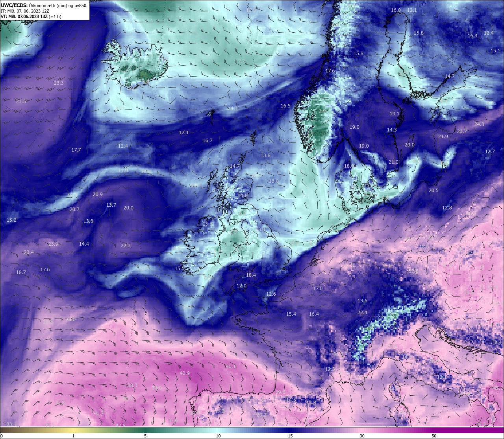Click the 19.1 value over Sweden
504x439 pixels.
[x=395, y=113]
